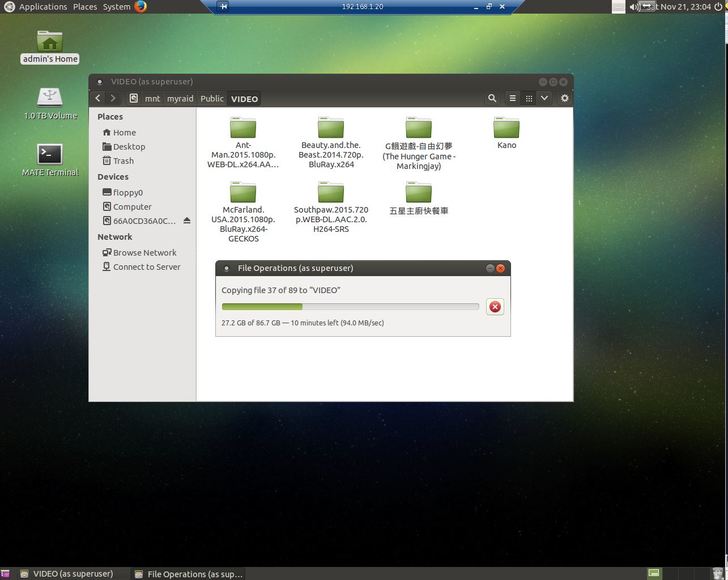Image resolution: width=728 pixels, height=580 pixels.
Task: Go back using the left arrow
Action: tap(97, 99)
